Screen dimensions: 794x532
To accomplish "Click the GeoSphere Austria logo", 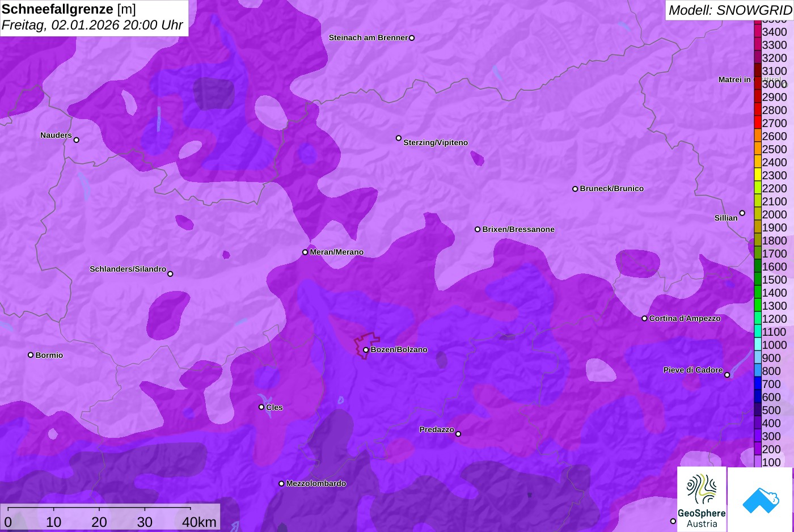I will (x=702, y=499).
